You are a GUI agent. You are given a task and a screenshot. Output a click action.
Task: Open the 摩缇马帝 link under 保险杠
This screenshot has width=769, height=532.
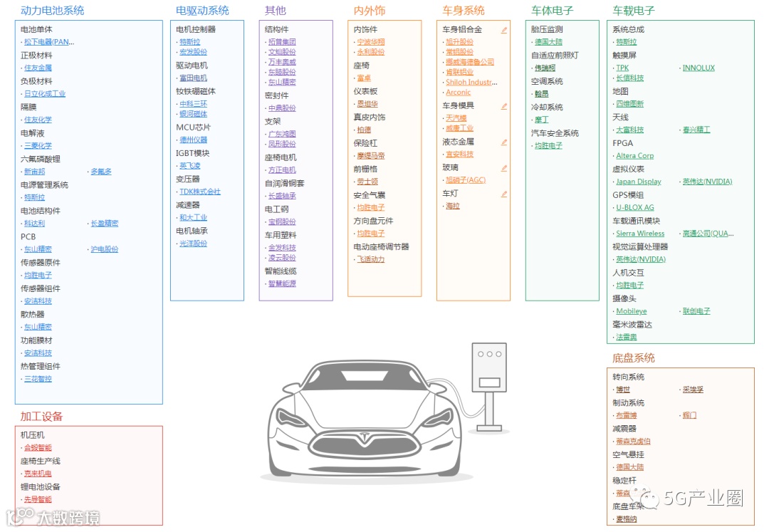pos(371,156)
